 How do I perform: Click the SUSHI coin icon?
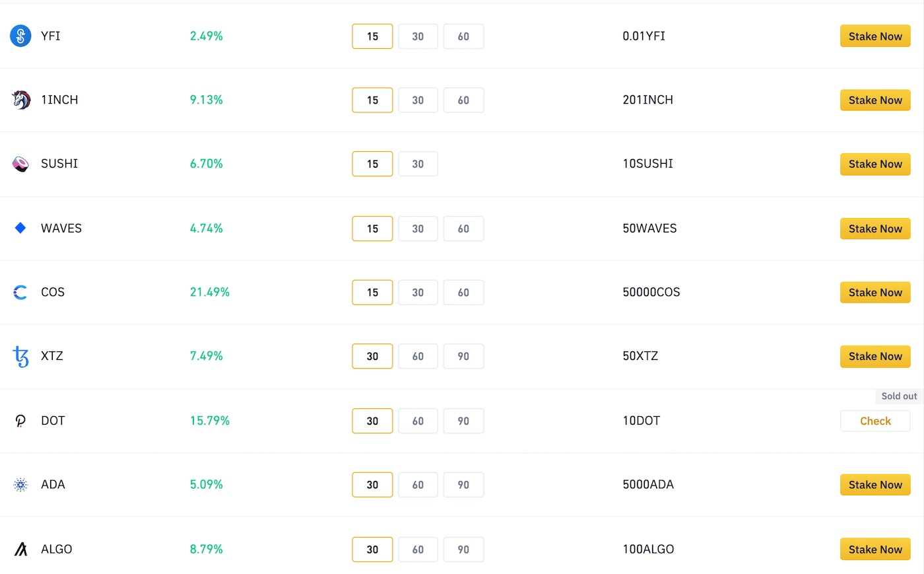[x=20, y=164]
